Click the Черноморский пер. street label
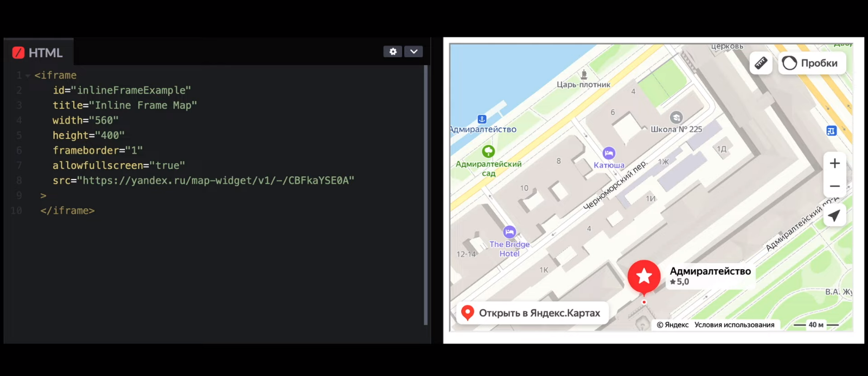The height and width of the screenshot is (376, 868). point(615,186)
